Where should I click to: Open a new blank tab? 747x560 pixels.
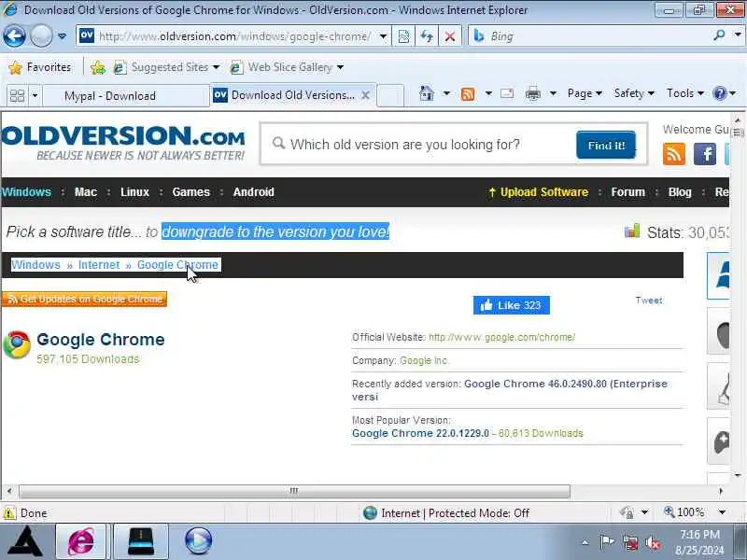point(390,96)
